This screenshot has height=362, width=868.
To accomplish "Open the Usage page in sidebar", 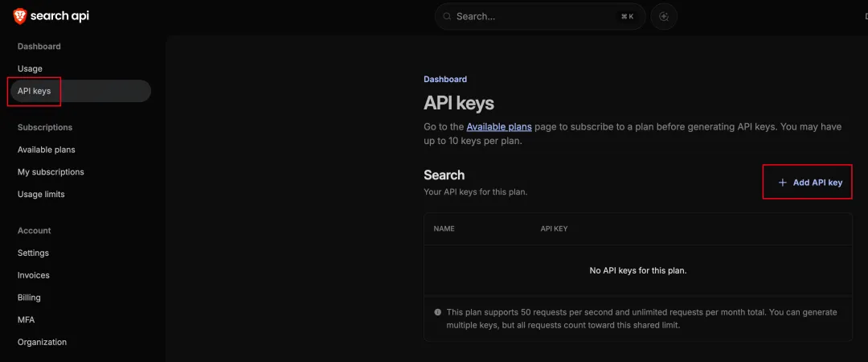I will point(30,68).
